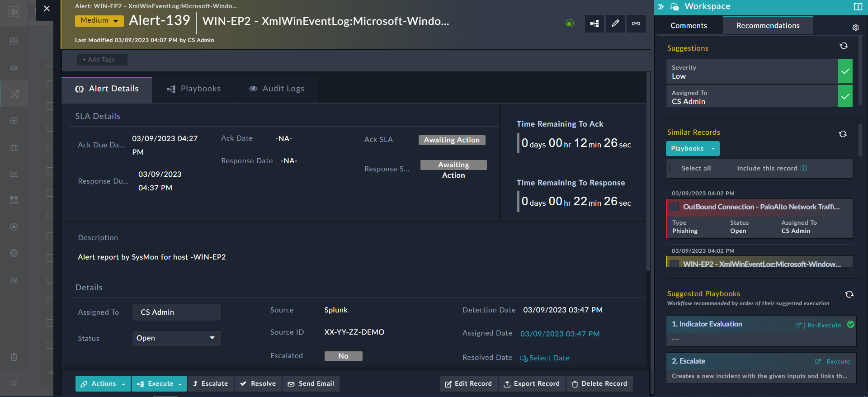This screenshot has width=868, height=397.
Task: Open the widgets grid sidebar icon
Action: (x=14, y=200)
